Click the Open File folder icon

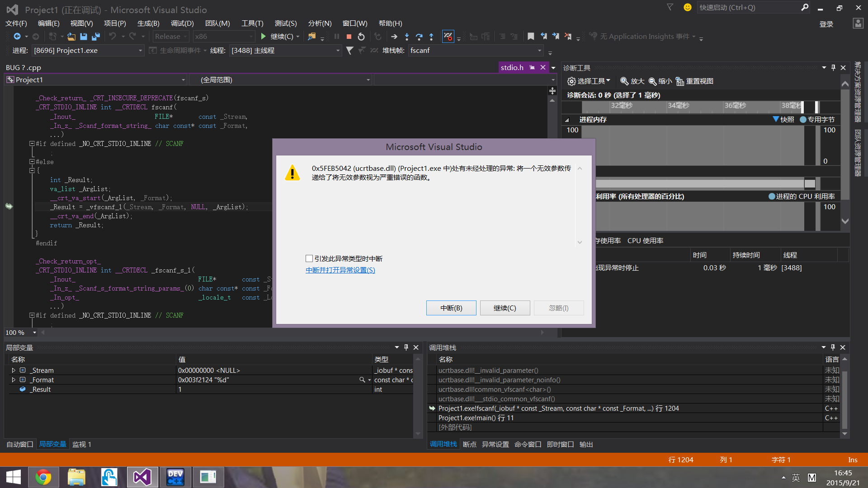(71, 37)
